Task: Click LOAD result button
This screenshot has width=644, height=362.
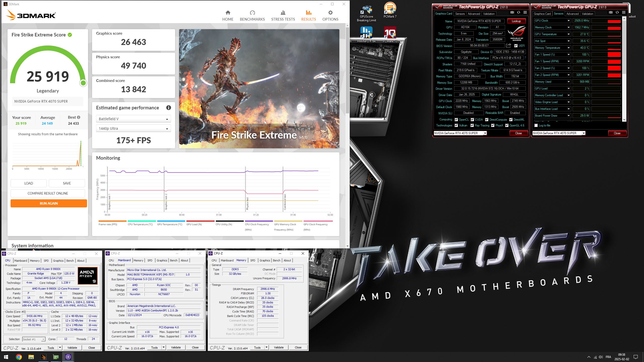Action: [x=29, y=183]
